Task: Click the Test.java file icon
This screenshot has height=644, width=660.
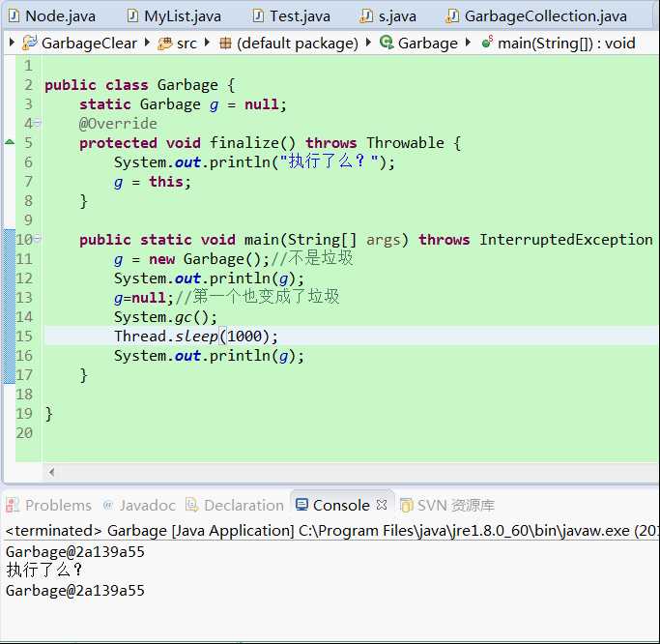Action: [258, 16]
